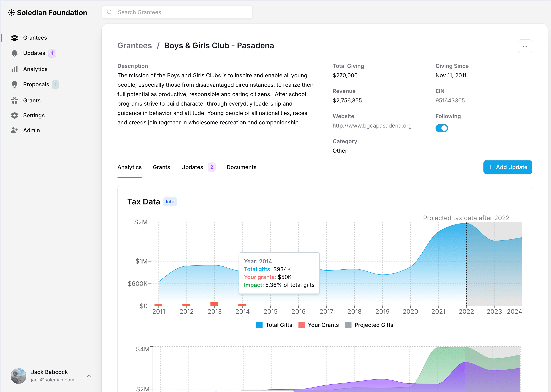Click the Grants gift box icon
The height and width of the screenshot is (392, 551).
coord(15,100)
